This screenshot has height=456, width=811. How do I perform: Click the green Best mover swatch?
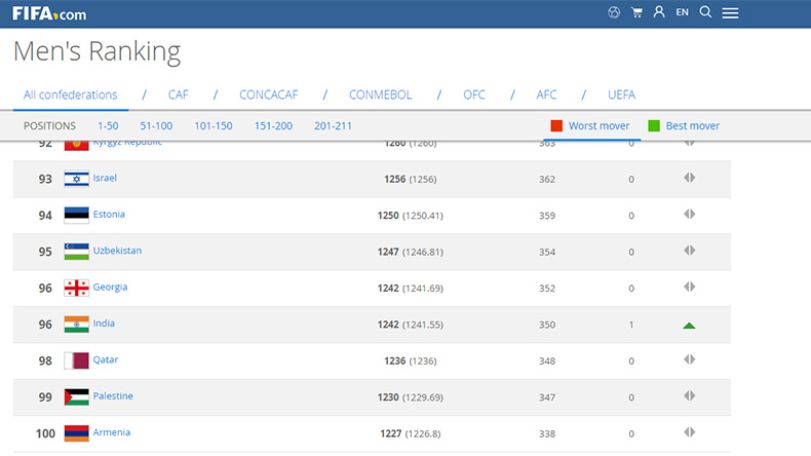tap(654, 126)
